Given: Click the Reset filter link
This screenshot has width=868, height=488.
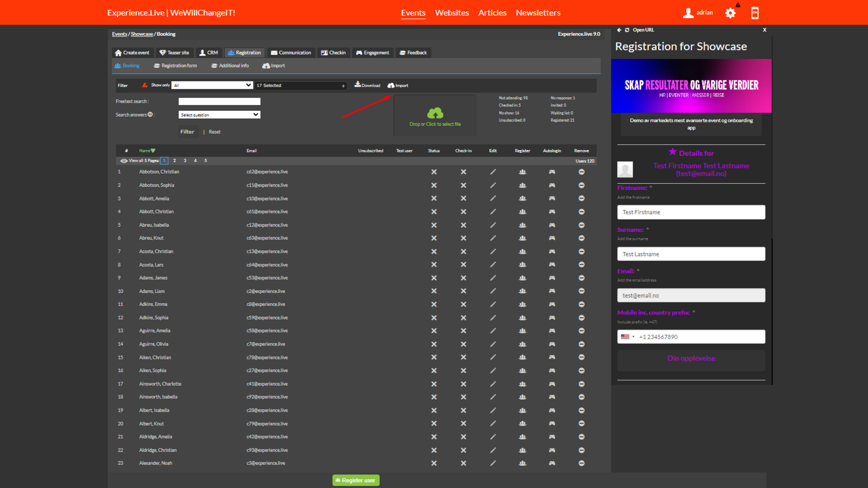Looking at the screenshot, I should coord(214,132).
